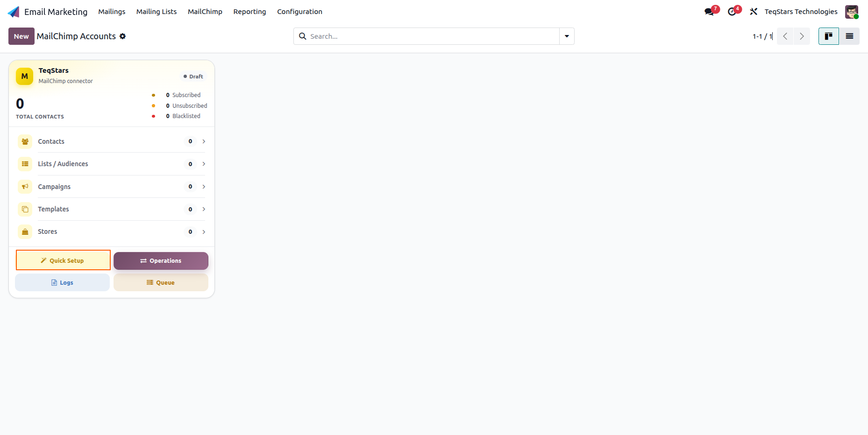Open the Reporting menu

249,12
